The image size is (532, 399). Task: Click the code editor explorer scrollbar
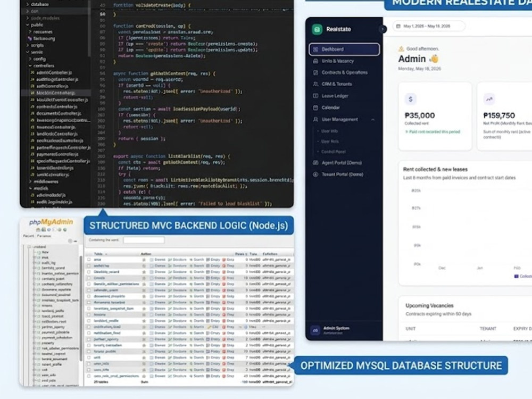coord(89,29)
